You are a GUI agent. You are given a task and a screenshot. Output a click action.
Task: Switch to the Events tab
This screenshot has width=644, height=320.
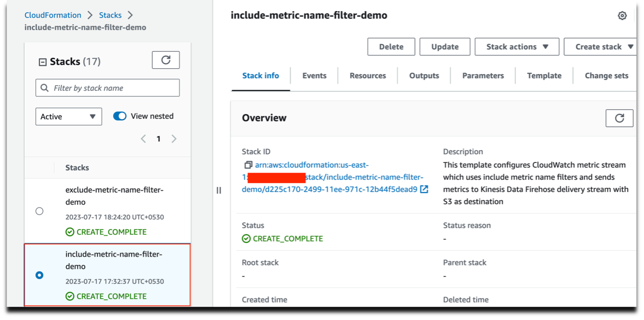tap(314, 75)
